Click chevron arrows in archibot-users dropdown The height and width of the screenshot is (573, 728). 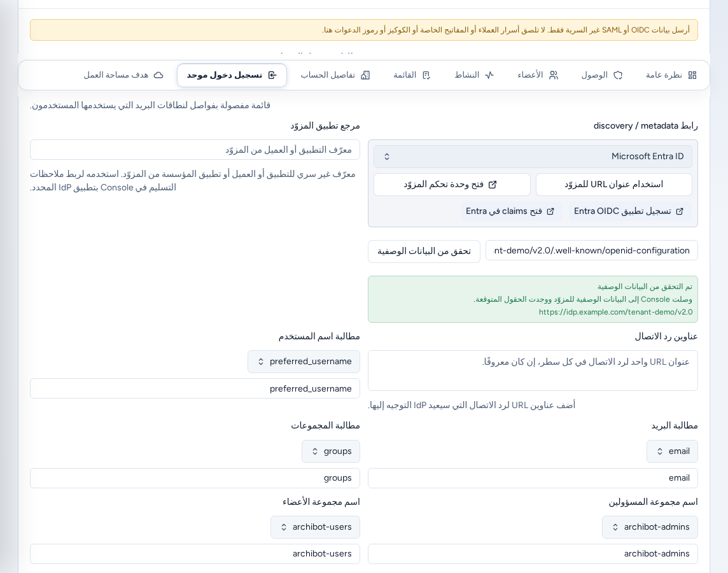pos(284,527)
